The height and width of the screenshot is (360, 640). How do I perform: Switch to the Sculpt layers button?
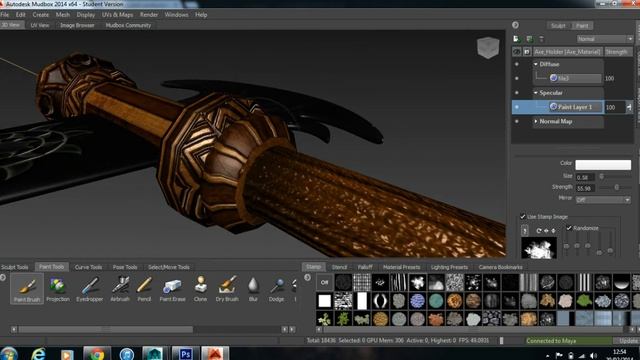click(558, 26)
